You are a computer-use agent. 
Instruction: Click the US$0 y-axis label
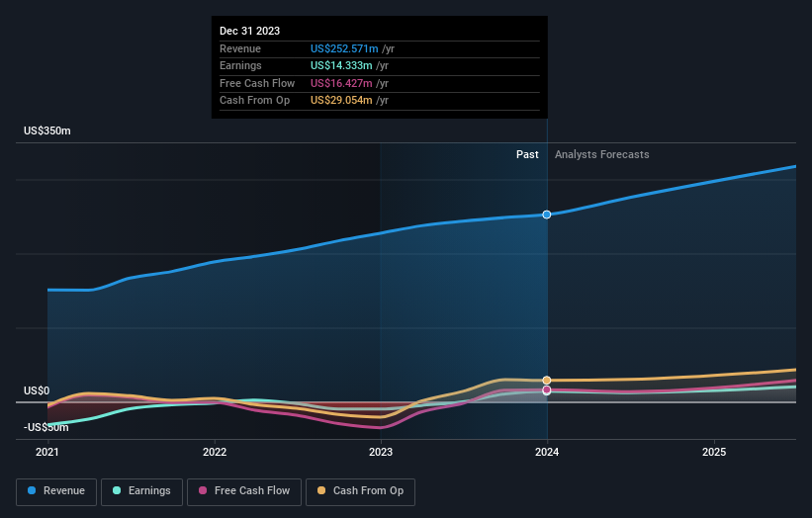pos(37,390)
